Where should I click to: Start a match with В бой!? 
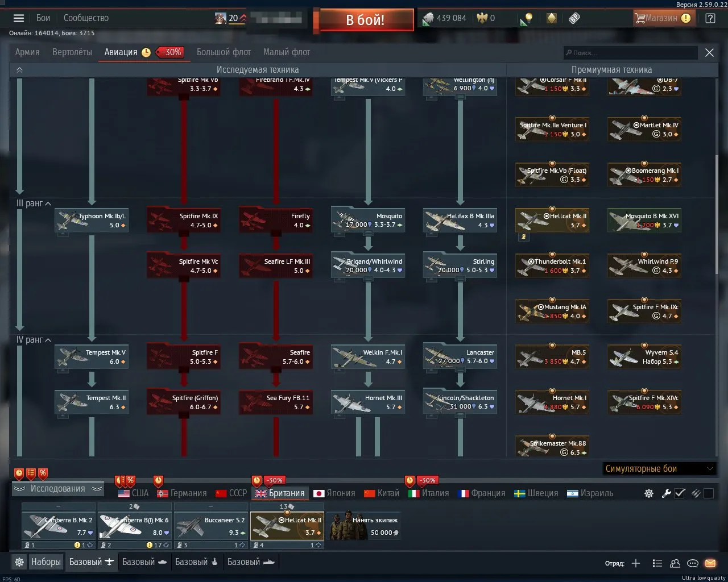click(365, 20)
